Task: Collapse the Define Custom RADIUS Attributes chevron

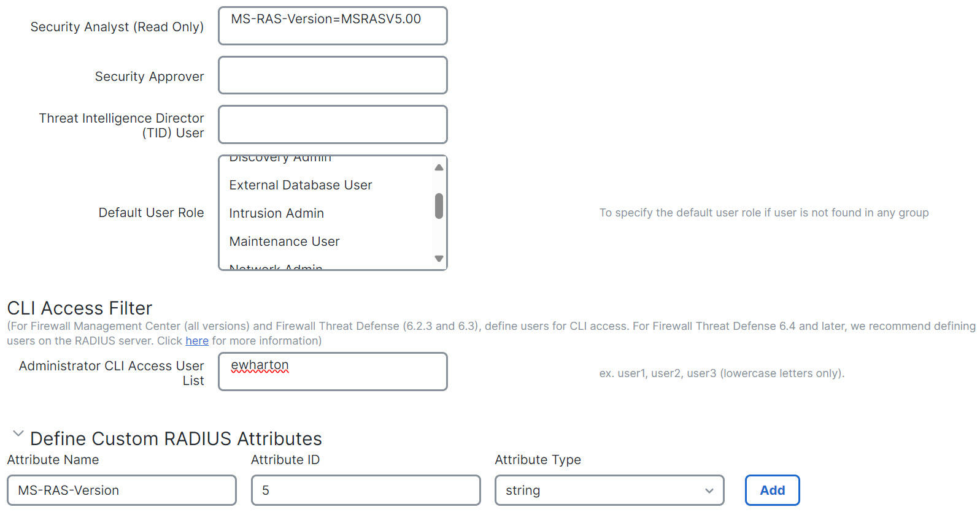Action: 18,434
